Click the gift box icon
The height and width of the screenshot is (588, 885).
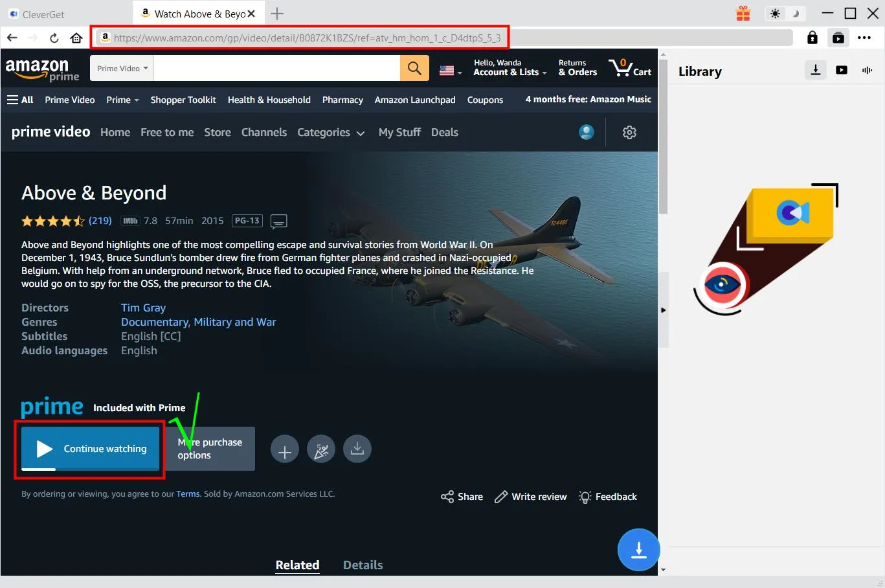743,14
